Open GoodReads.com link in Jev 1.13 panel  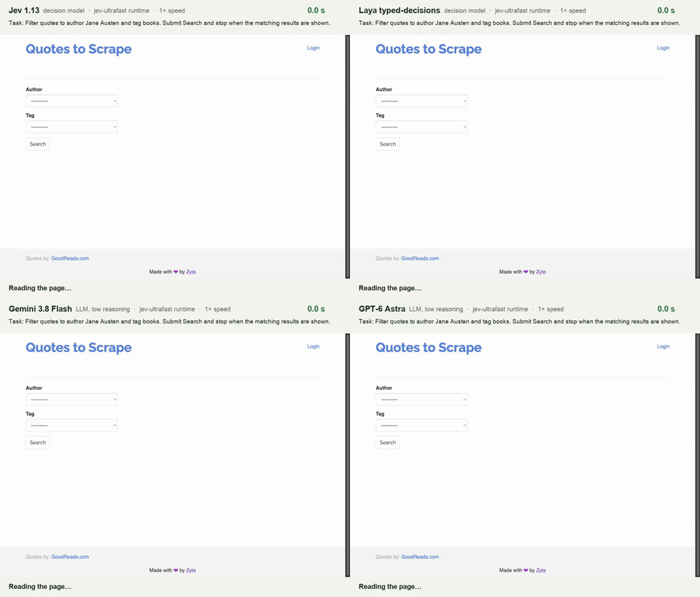(70, 258)
